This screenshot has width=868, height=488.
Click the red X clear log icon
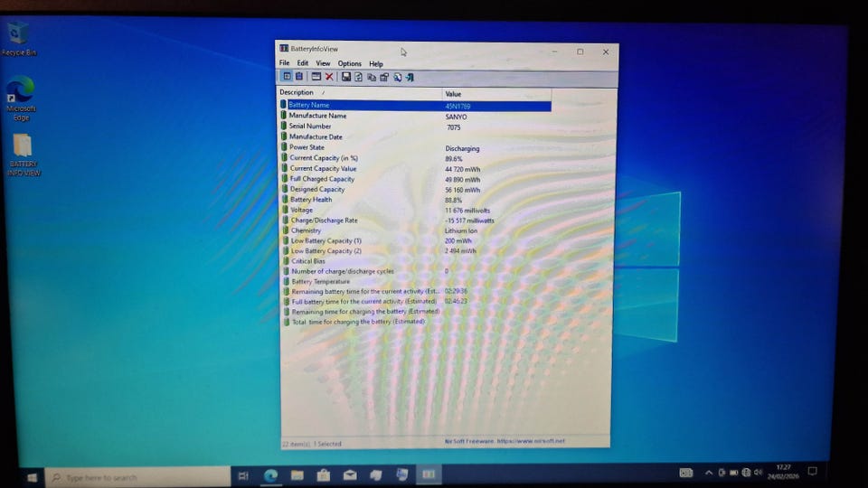point(329,77)
